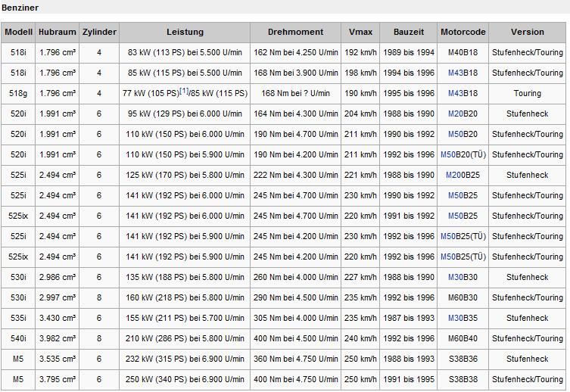Click the M20 link in motorcode M200B25
Image resolution: width=570 pixels, height=392 pixels.
tap(453, 175)
